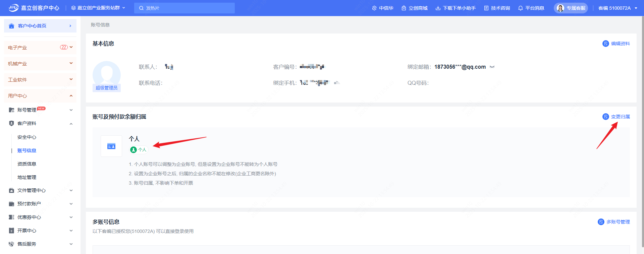644x254 pixels.
Task: Click the 下载下单小助手 link
Action: [459, 8]
